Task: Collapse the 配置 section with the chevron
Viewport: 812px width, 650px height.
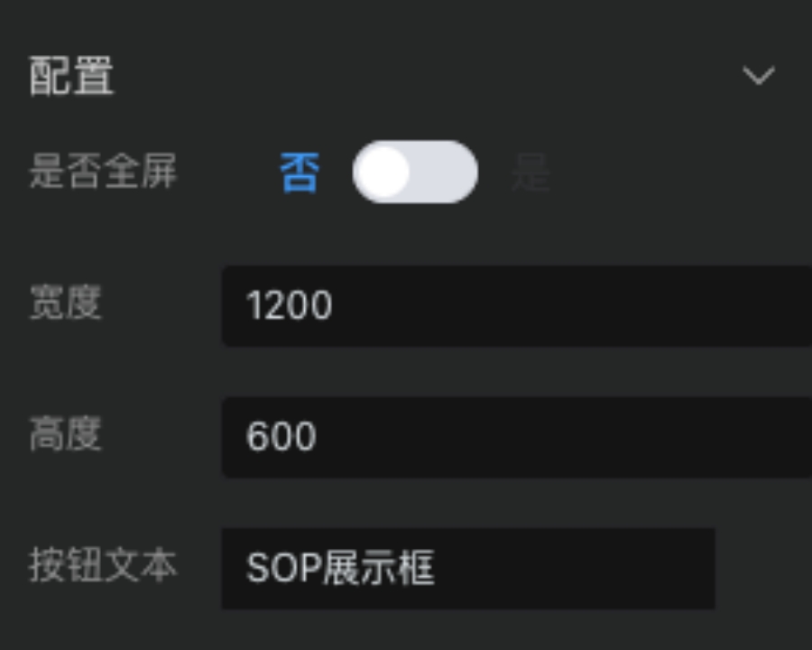Action: click(758, 76)
